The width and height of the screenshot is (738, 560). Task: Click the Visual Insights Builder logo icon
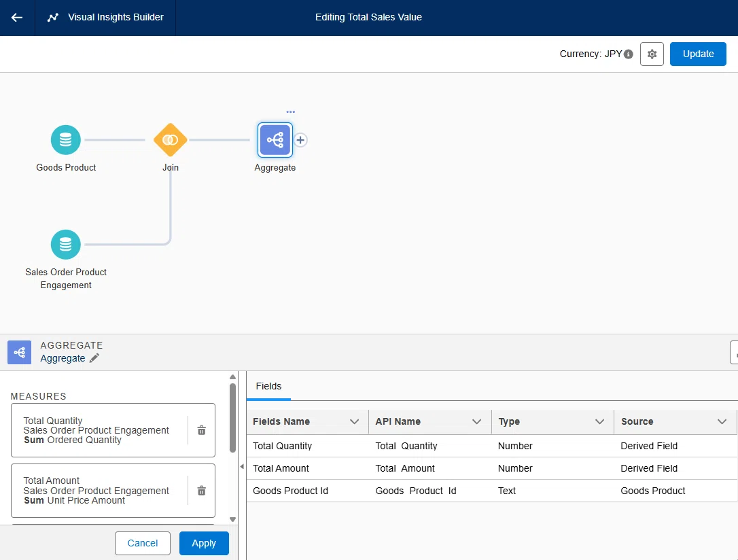pos(53,18)
